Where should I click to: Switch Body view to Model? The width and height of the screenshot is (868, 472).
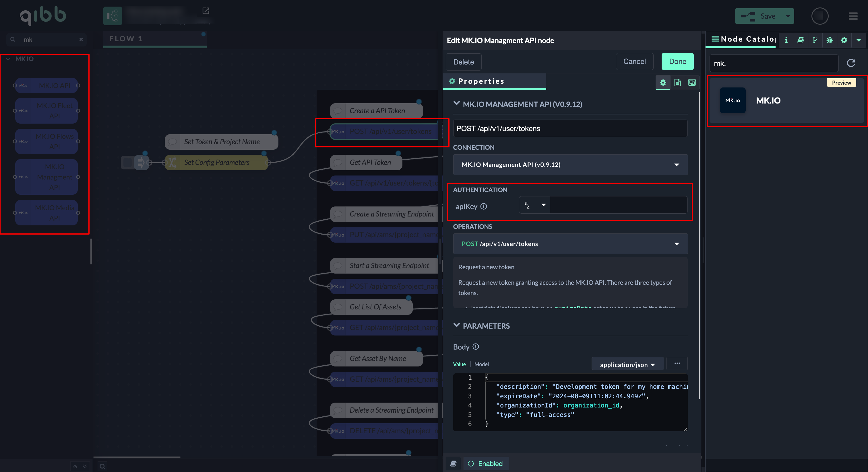coord(481,364)
